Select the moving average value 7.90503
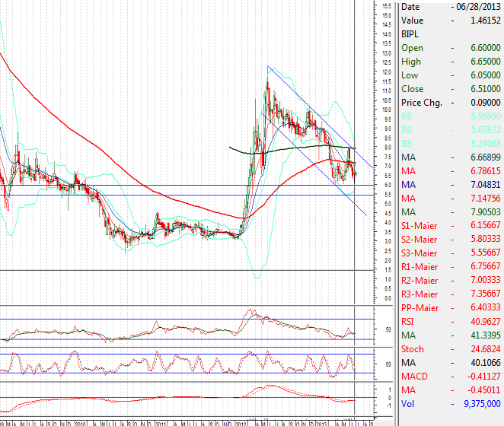 pyautogui.click(x=484, y=212)
